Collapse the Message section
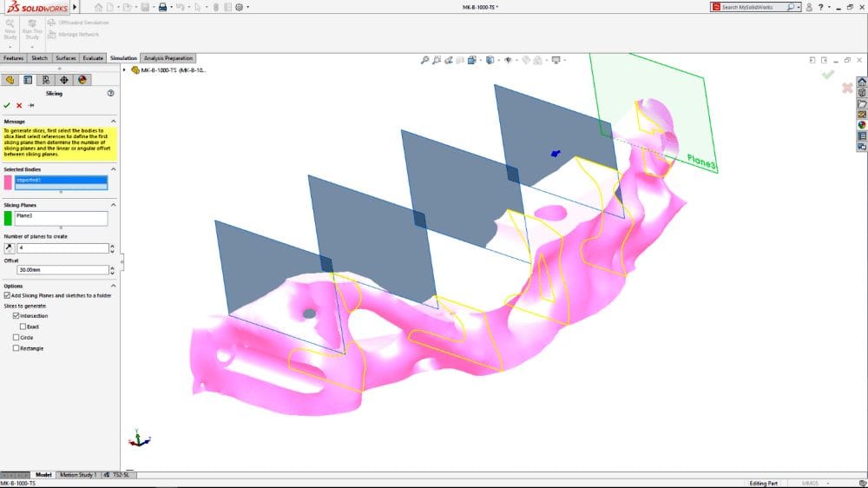Image resolution: width=868 pixels, height=488 pixels. point(114,122)
